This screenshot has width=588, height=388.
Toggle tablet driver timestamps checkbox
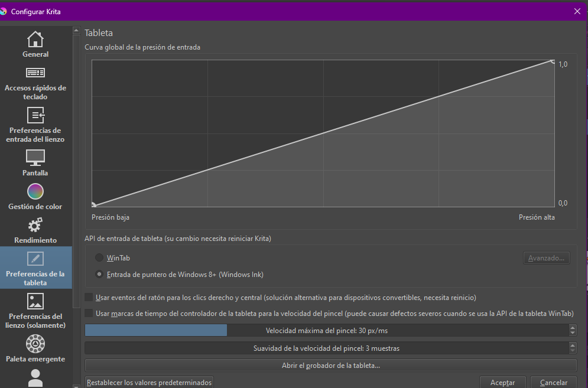click(89, 313)
